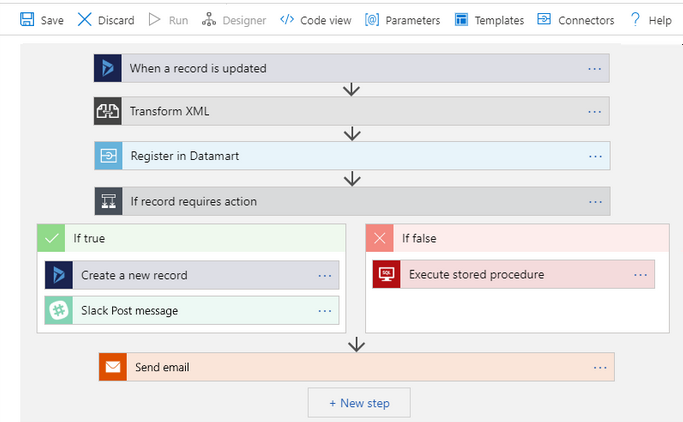Open ellipsis menu for 'When a record is updated'

pyautogui.click(x=595, y=69)
